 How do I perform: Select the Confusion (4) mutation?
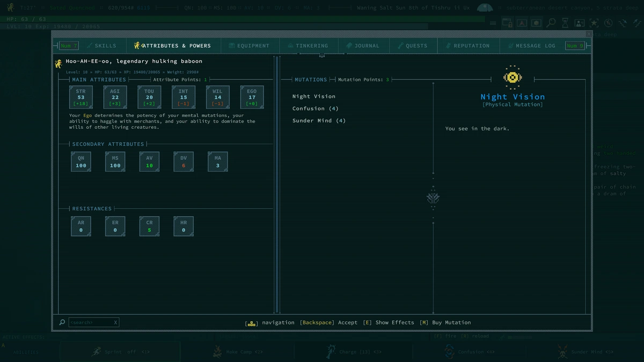pos(315,108)
